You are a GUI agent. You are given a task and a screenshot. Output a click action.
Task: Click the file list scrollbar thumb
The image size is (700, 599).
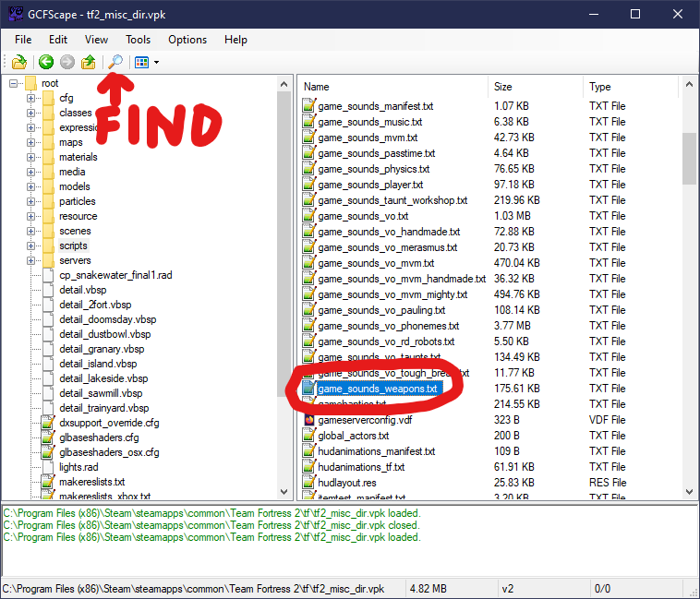tap(689, 159)
